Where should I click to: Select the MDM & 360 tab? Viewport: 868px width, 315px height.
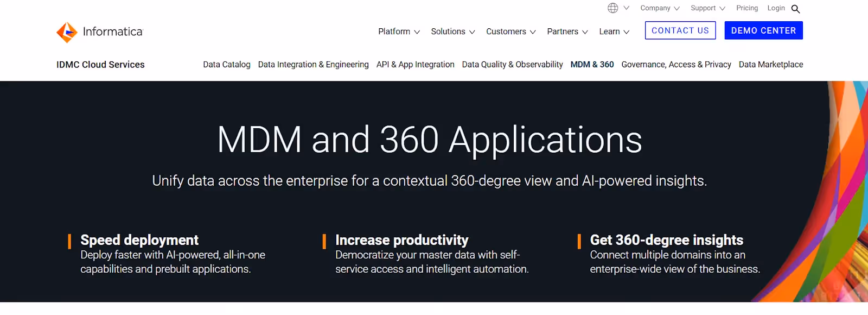coord(592,65)
